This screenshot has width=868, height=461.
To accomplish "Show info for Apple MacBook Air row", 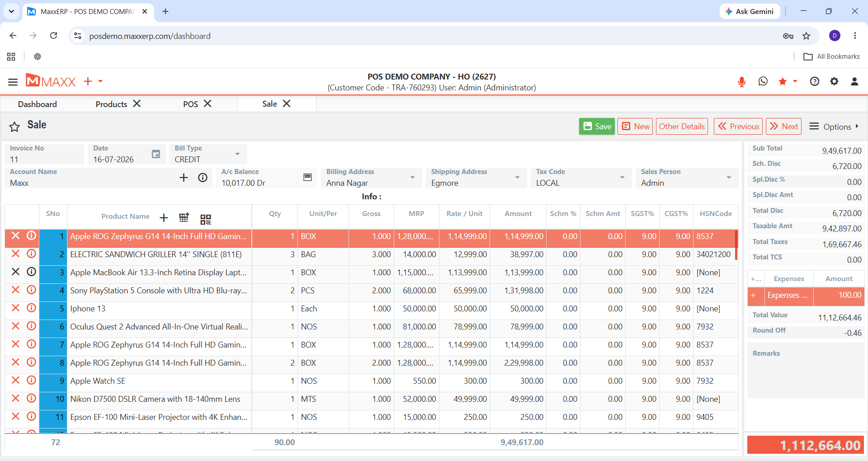I will pyautogui.click(x=31, y=272).
